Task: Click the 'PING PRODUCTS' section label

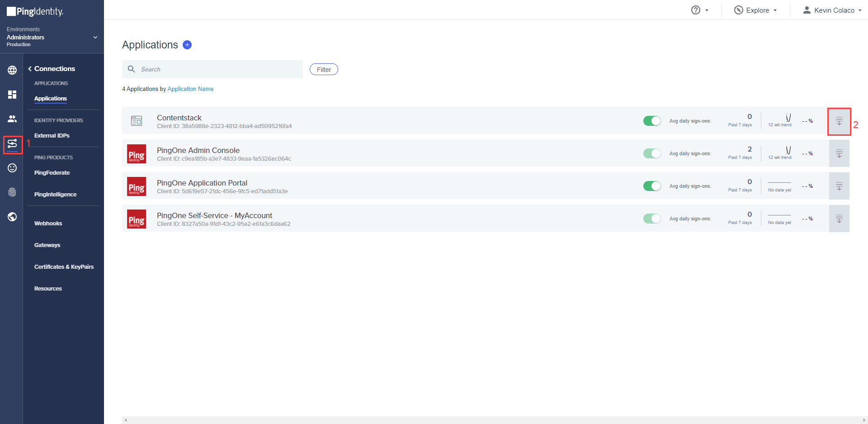Action: (x=53, y=157)
